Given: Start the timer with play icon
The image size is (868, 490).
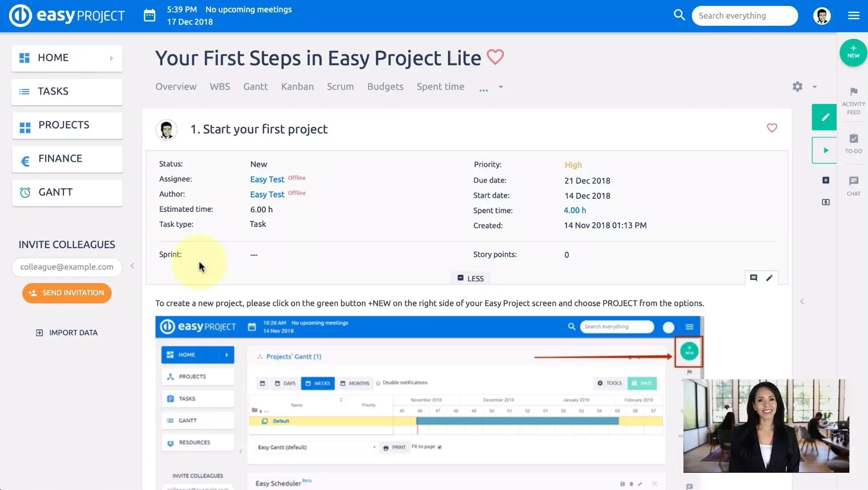Looking at the screenshot, I should (x=825, y=150).
